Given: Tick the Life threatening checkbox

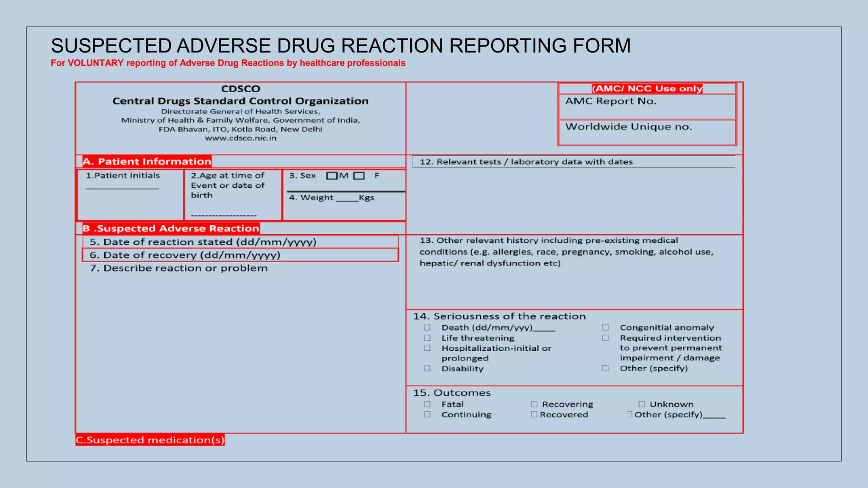Looking at the screenshot, I should point(427,338).
